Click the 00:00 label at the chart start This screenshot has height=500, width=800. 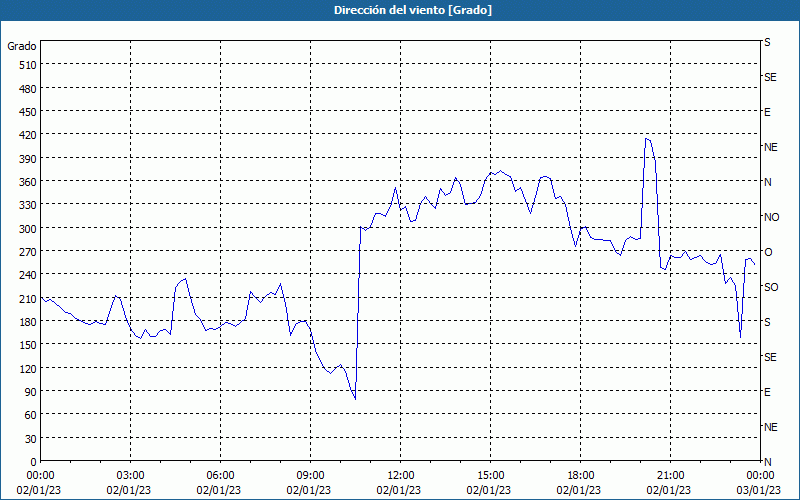coord(40,476)
